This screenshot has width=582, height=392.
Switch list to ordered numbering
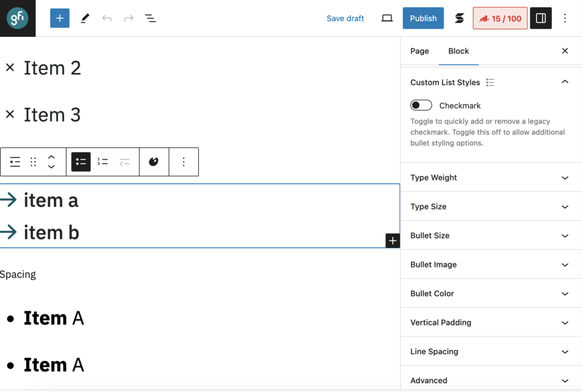[103, 162]
